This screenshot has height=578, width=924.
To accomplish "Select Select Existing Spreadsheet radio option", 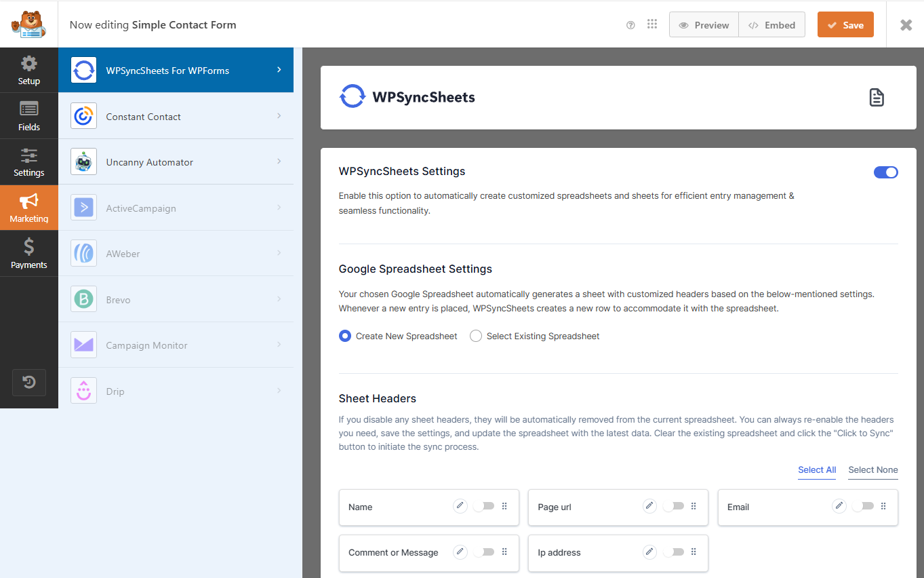I will pyautogui.click(x=476, y=336).
